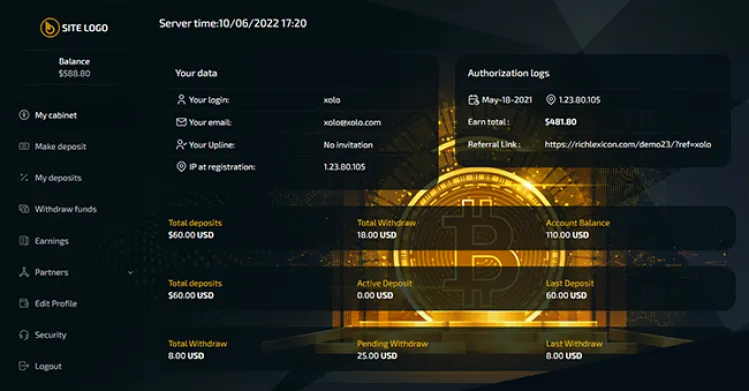The height and width of the screenshot is (391, 749).
Task: Click the My cabinet sidebar icon
Action: (x=24, y=115)
